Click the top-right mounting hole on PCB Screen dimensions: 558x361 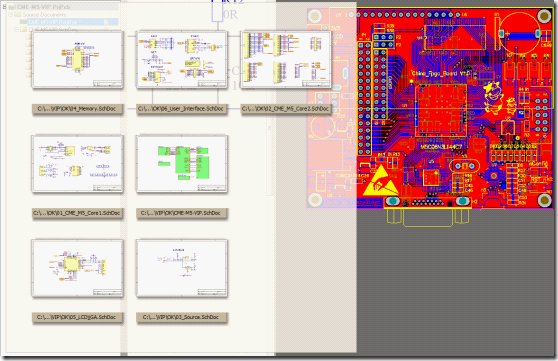point(544,16)
